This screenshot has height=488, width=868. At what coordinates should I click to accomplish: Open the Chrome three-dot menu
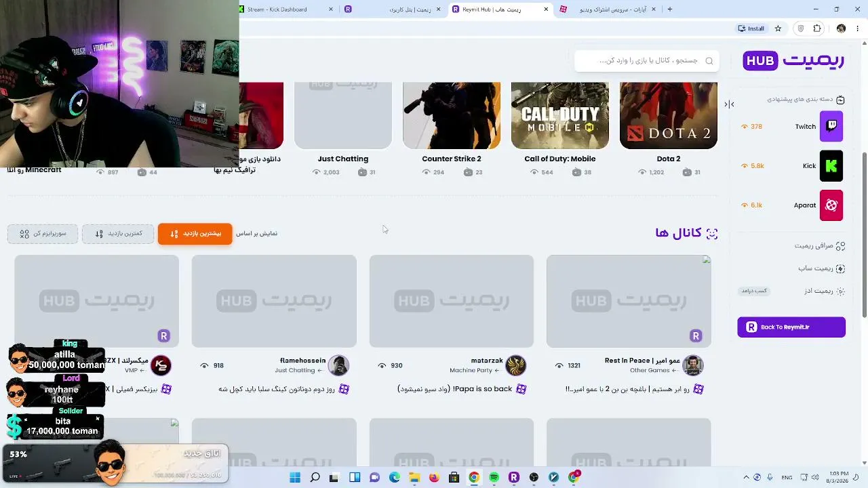click(858, 28)
